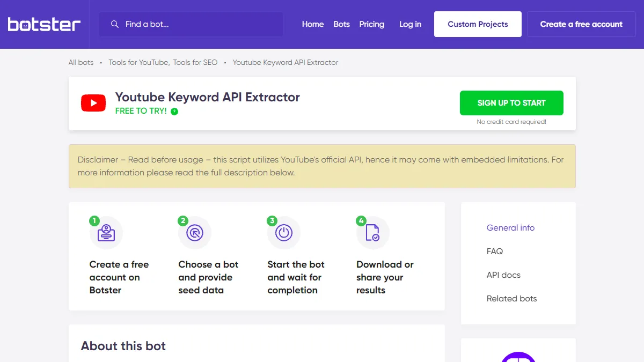Click the yellow Disclaimer notice text
Screen dimensions: 644x362
pos(322,166)
